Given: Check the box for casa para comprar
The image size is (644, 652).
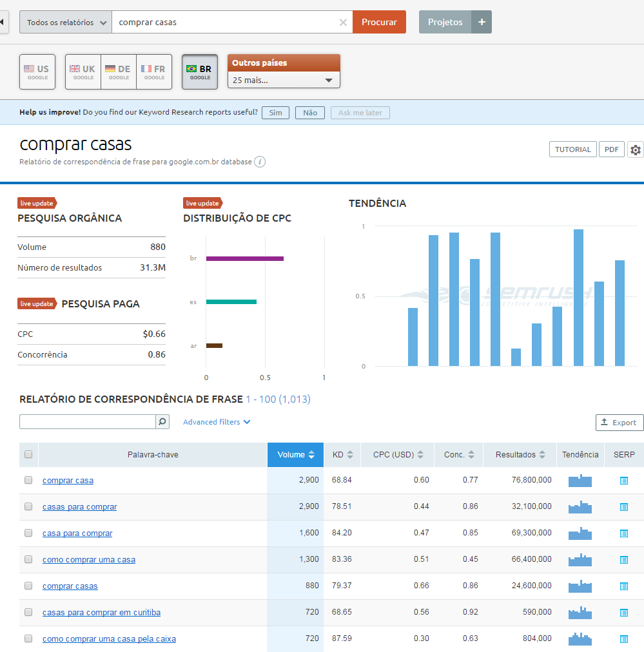Looking at the screenshot, I should 28,533.
